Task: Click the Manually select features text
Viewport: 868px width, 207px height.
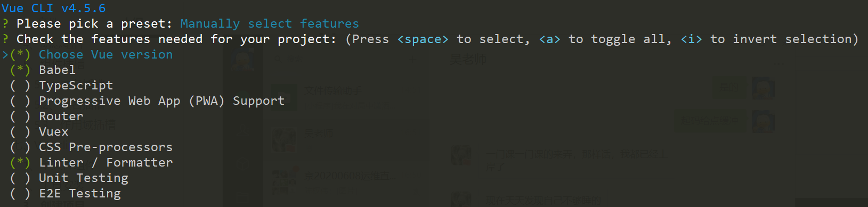Action: 270,24
